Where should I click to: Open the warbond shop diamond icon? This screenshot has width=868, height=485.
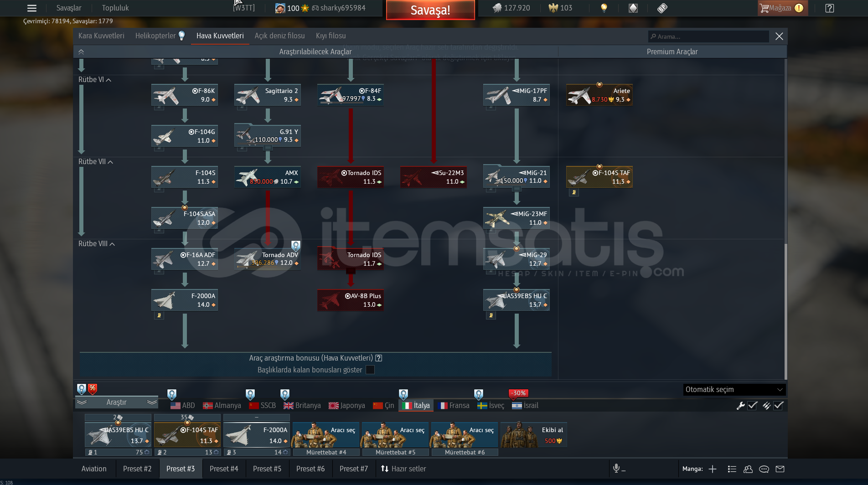[633, 8]
